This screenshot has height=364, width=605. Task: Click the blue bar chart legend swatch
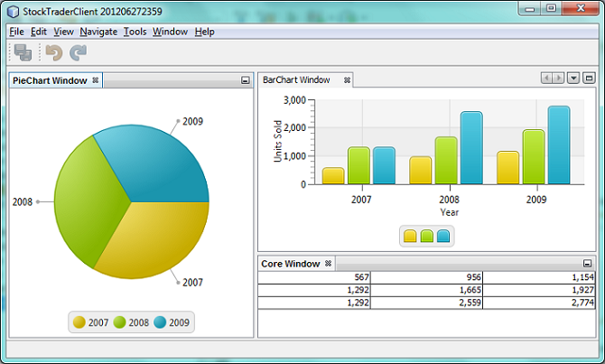[x=442, y=237]
